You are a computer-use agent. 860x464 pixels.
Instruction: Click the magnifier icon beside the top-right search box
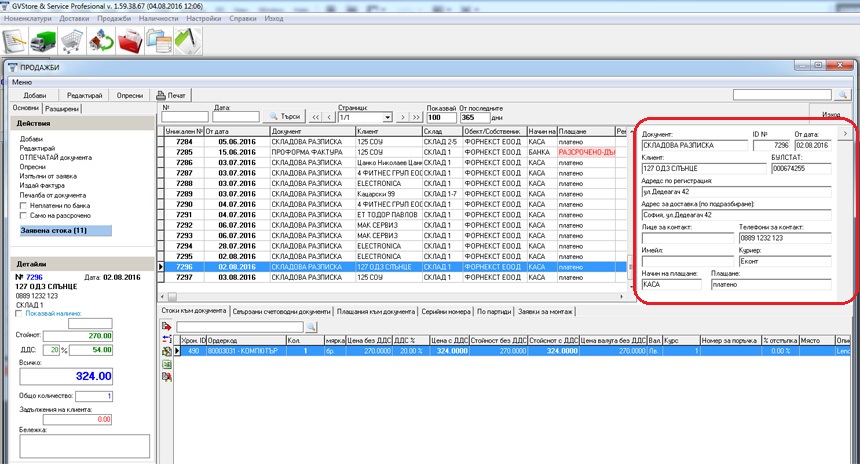pyautogui.click(x=842, y=95)
